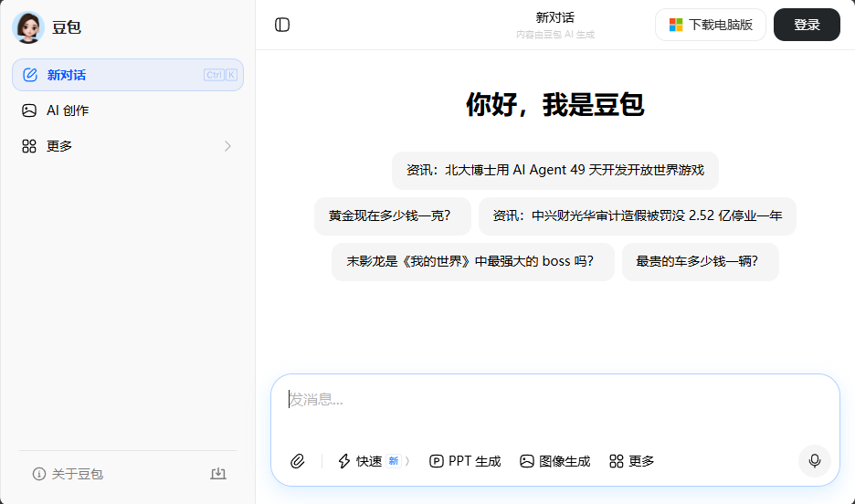Click the PPT 生成 icon
Image resolution: width=855 pixels, height=504 pixels.
click(x=437, y=461)
